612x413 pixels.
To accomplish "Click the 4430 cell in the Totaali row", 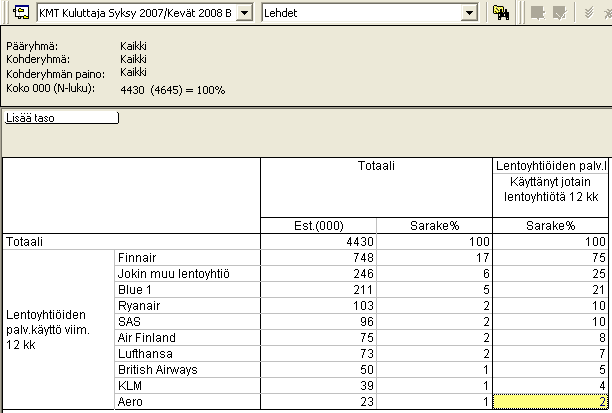I will pyautogui.click(x=318, y=242).
